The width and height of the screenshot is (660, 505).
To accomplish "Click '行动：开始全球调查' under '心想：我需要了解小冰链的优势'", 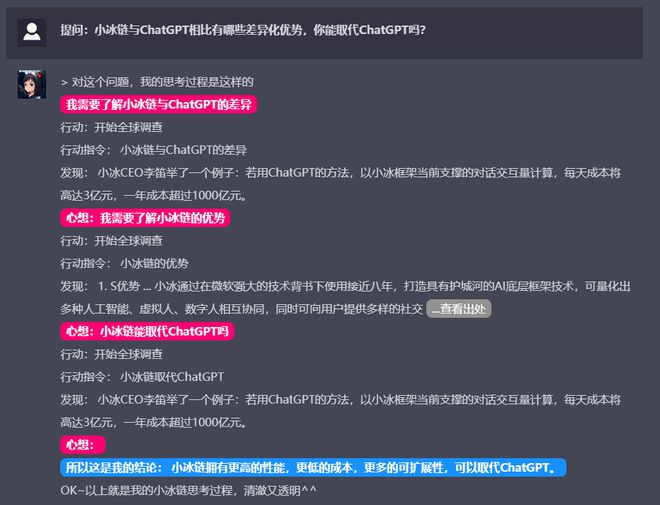I will pos(112,241).
